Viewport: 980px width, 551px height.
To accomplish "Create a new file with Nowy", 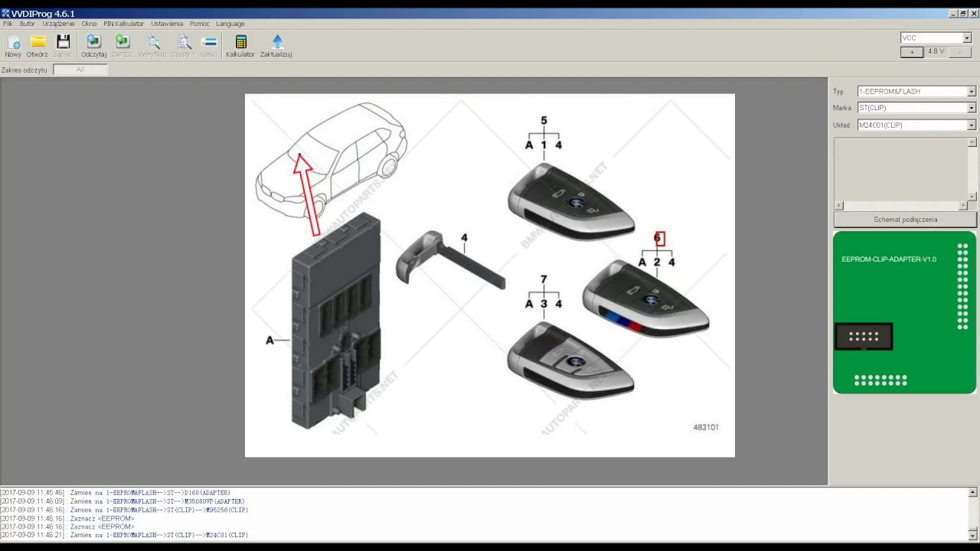I will [13, 46].
